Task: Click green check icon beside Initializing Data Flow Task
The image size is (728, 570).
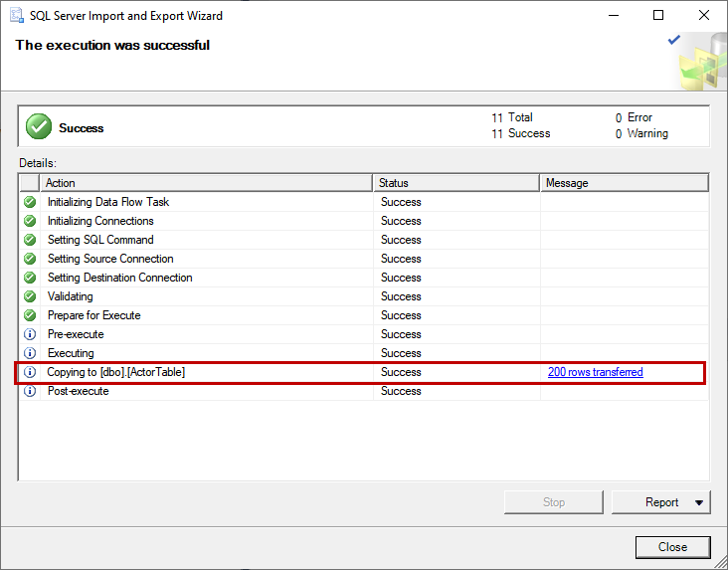Action: pyautogui.click(x=30, y=202)
